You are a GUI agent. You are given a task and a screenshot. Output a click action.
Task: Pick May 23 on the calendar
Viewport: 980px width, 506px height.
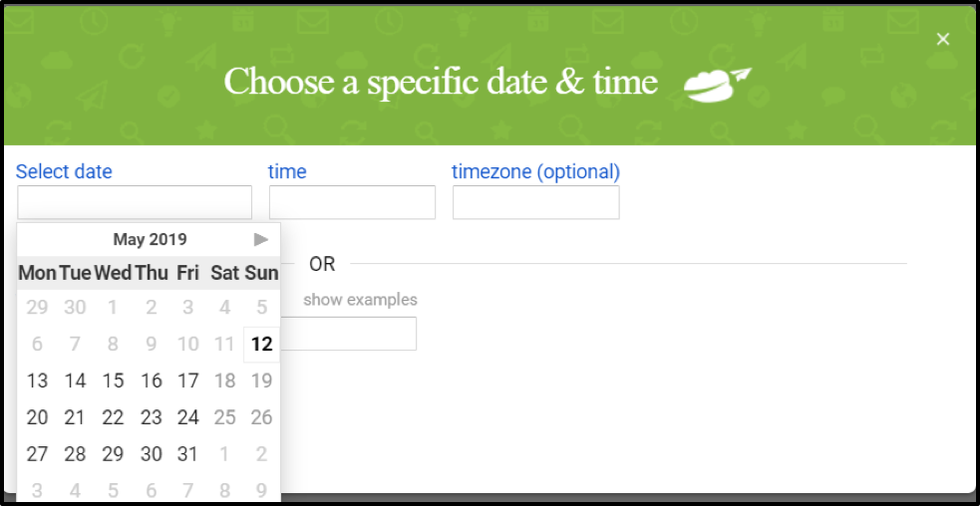(x=151, y=417)
